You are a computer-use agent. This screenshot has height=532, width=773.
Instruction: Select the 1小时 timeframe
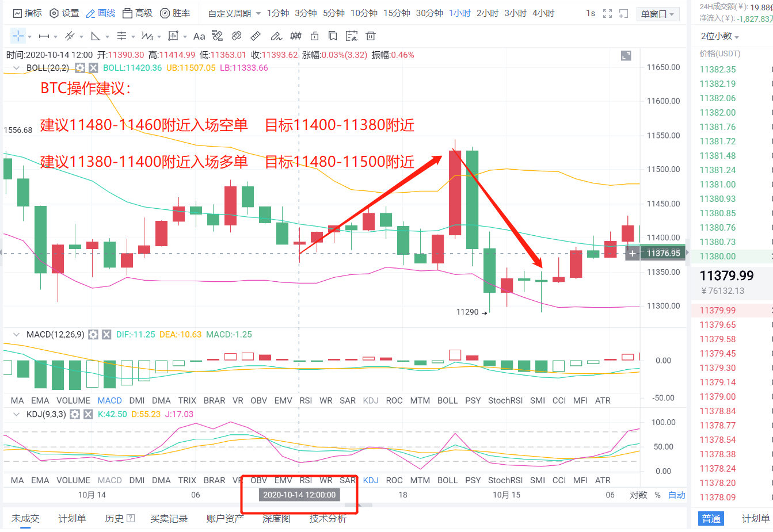tap(460, 13)
